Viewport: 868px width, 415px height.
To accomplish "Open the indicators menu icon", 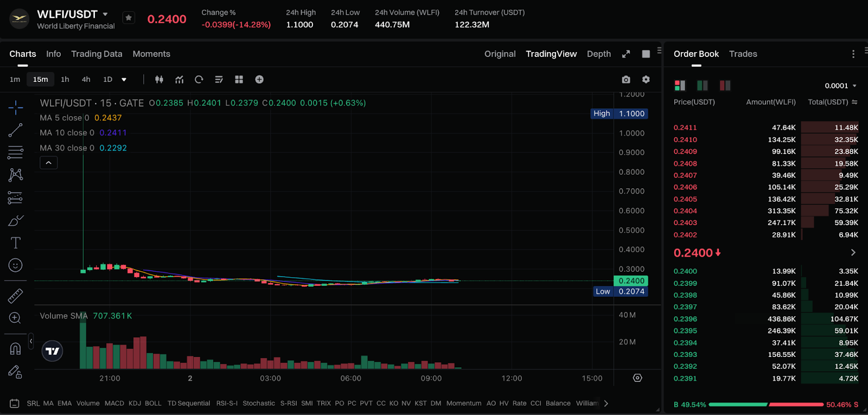I will 179,79.
